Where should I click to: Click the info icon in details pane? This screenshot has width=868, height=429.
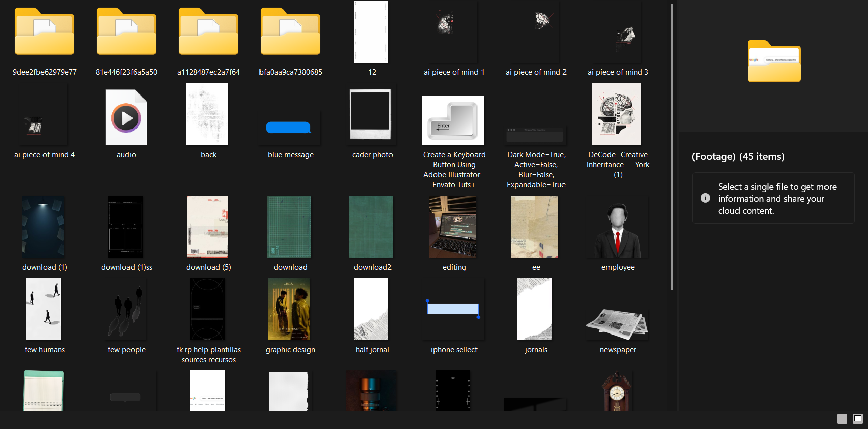click(705, 198)
